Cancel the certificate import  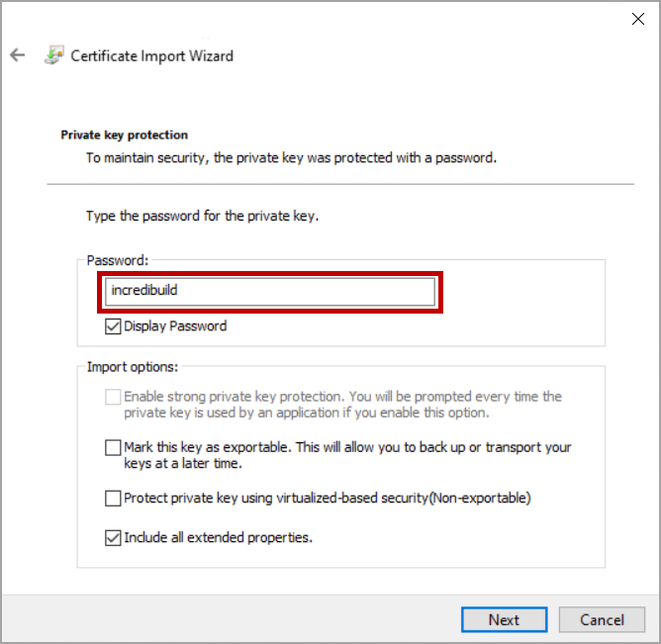coord(602,619)
